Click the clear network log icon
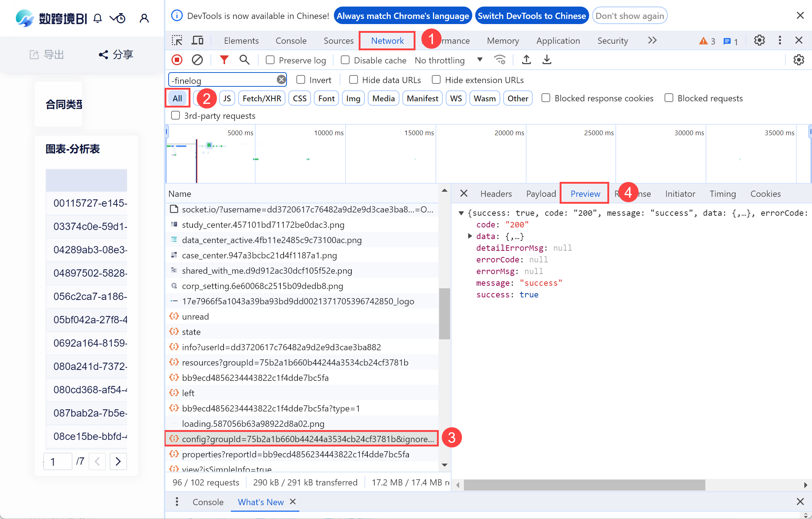This screenshot has width=812, height=519. 197,60
